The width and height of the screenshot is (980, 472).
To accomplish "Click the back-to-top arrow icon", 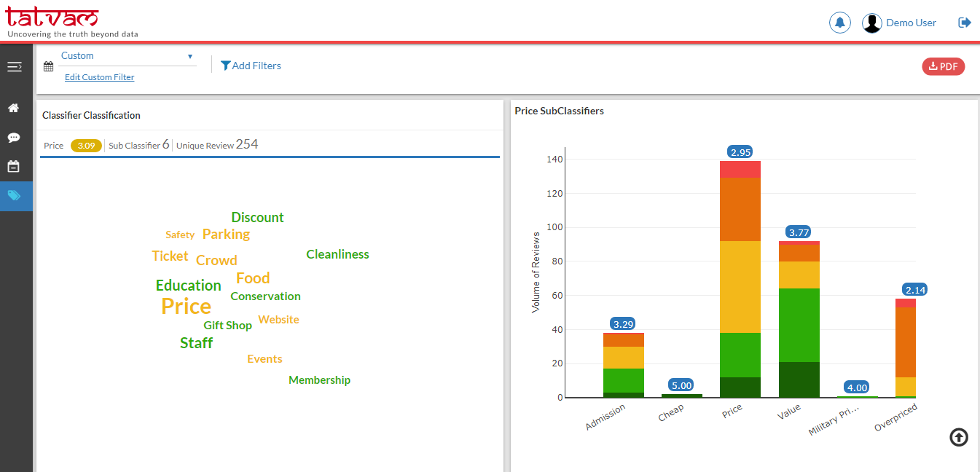I will [959, 437].
